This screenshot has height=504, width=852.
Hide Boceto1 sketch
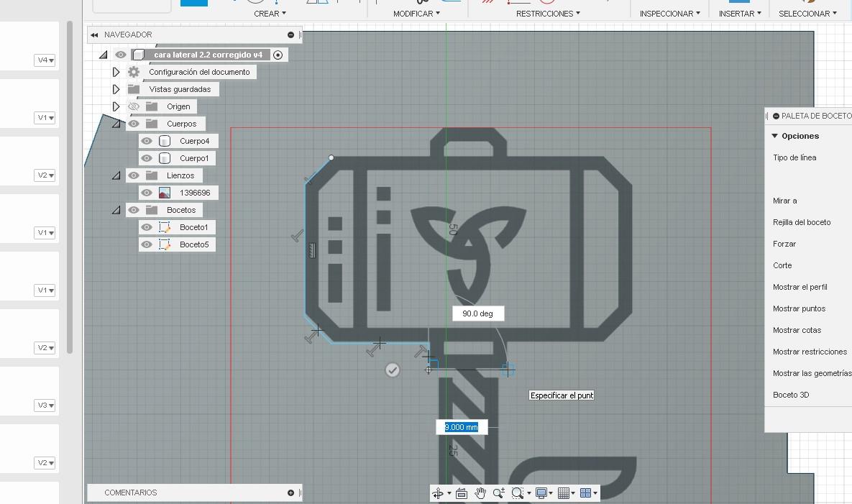coord(147,227)
